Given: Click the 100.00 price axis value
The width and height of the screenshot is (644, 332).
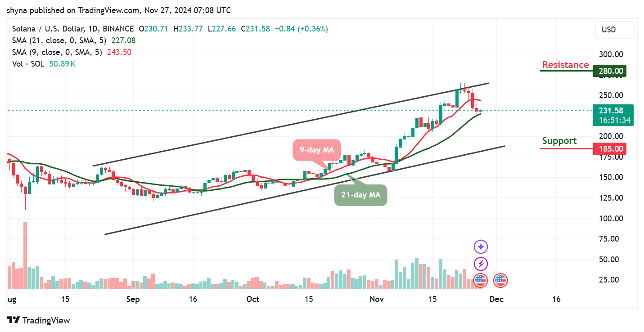Looking at the screenshot, I should point(611,219).
